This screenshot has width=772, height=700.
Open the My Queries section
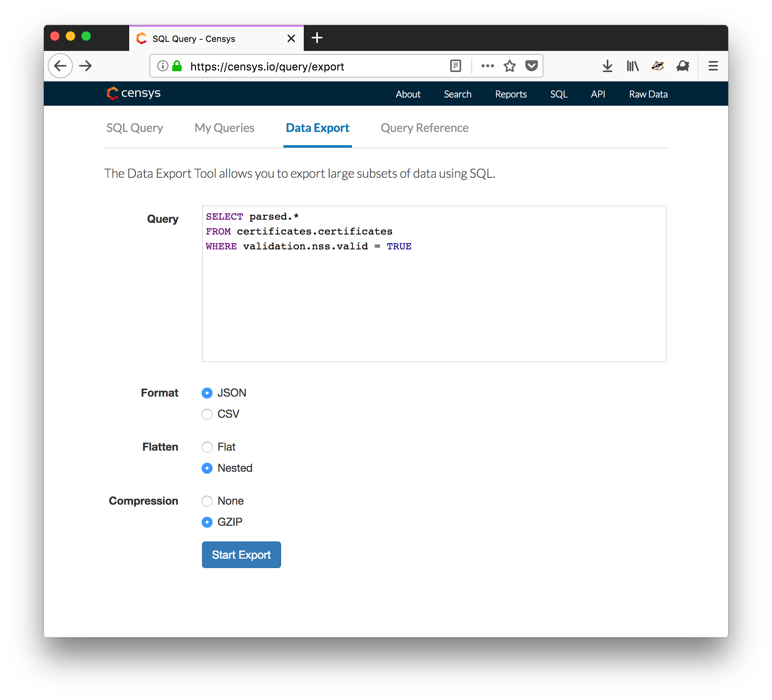(x=225, y=127)
